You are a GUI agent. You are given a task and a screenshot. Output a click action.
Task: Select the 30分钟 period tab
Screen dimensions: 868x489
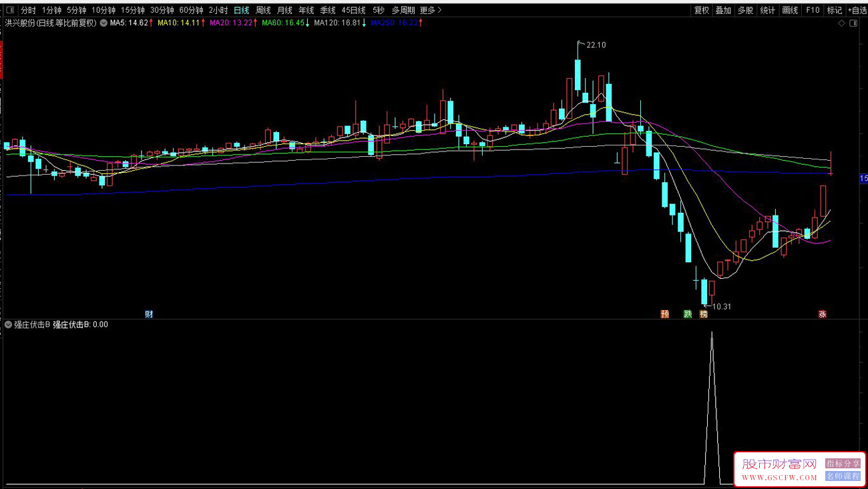[x=162, y=11]
